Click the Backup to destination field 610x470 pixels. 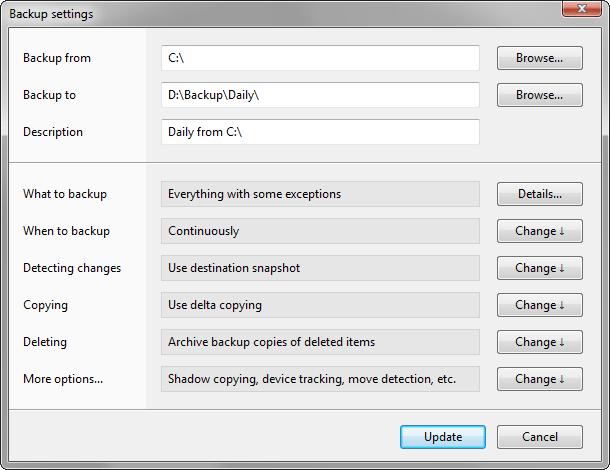pos(320,95)
